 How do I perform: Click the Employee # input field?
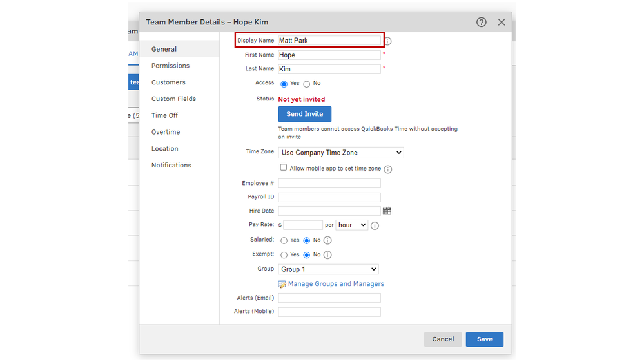tap(329, 184)
